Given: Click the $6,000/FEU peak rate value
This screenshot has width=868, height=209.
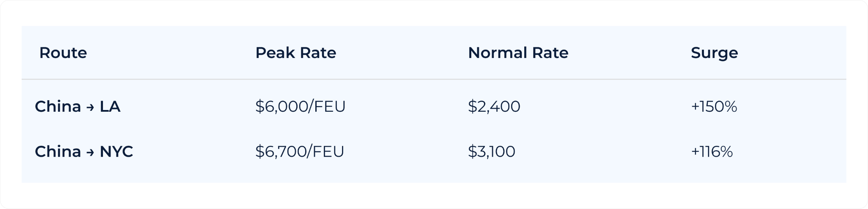Looking at the screenshot, I should [x=300, y=106].
